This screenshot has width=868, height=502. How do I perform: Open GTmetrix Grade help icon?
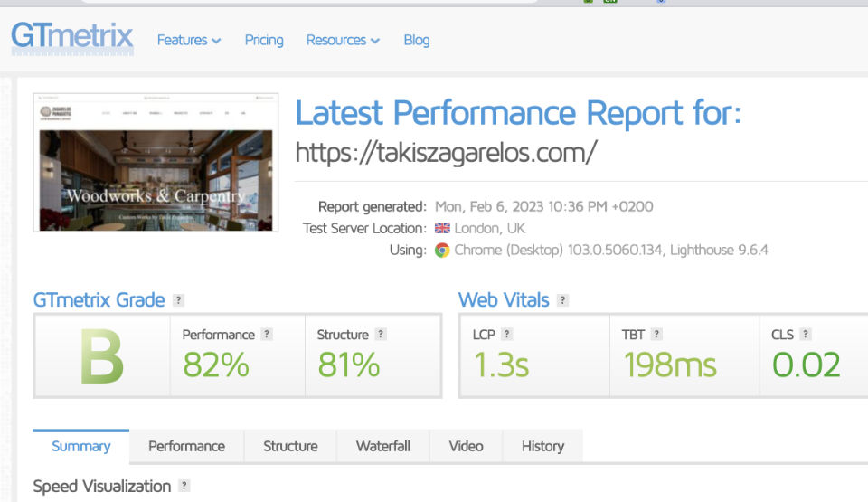[x=178, y=299]
